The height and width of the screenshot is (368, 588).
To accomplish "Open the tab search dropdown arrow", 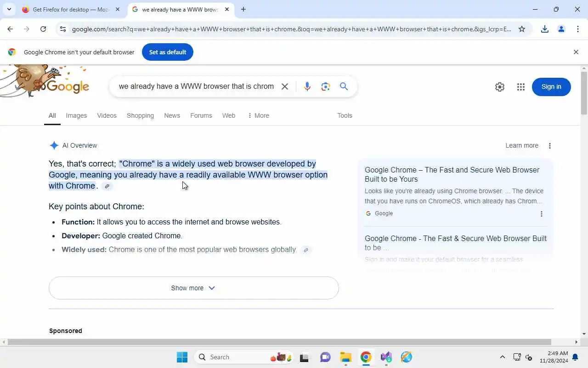I will pyautogui.click(x=9, y=9).
